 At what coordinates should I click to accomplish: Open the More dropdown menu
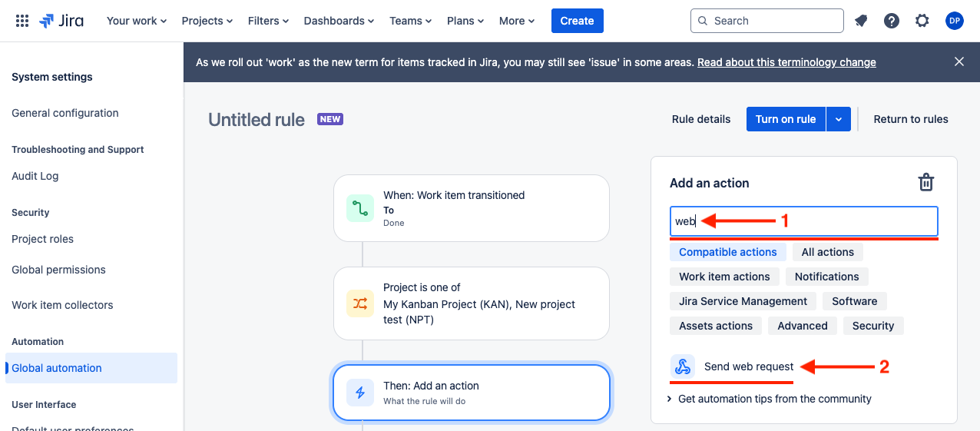pos(517,21)
